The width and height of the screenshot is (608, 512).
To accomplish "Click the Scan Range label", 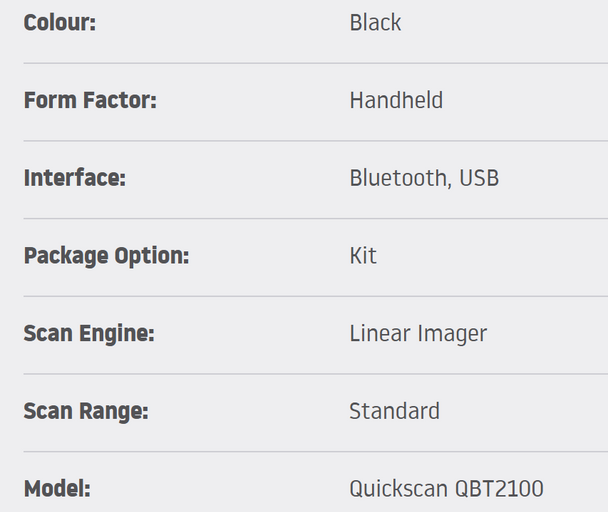I will click(86, 412).
